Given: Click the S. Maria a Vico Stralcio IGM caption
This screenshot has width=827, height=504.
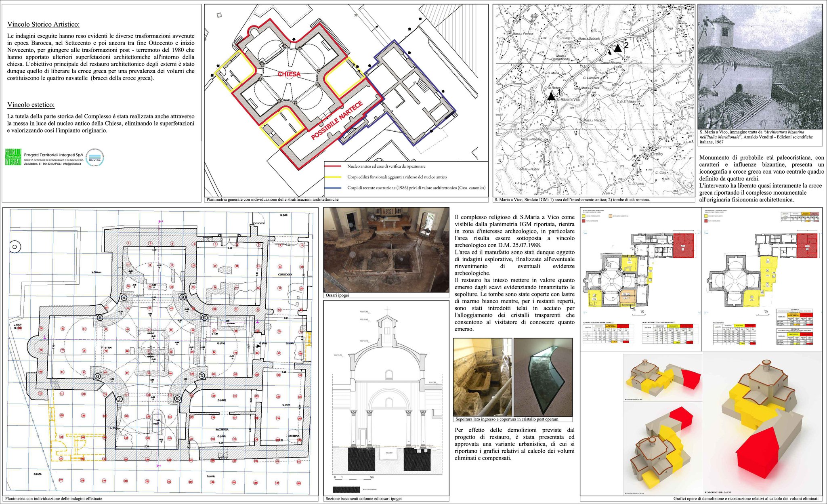Looking at the screenshot, I should point(572,199).
